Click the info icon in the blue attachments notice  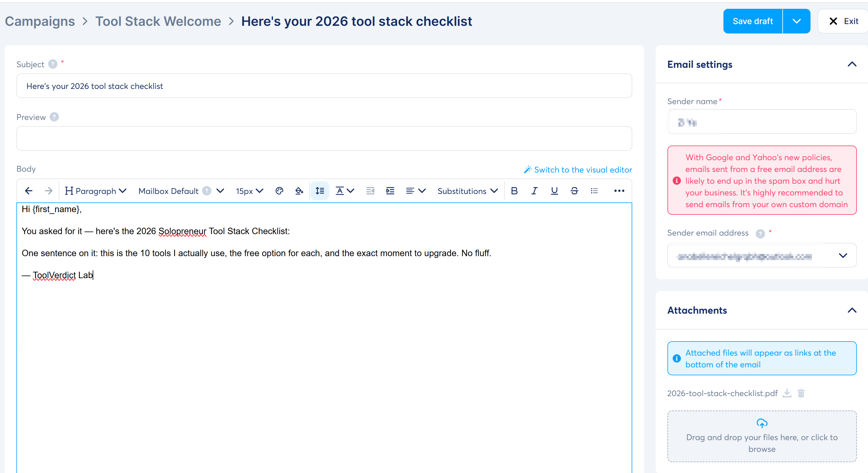pyautogui.click(x=677, y=358)
